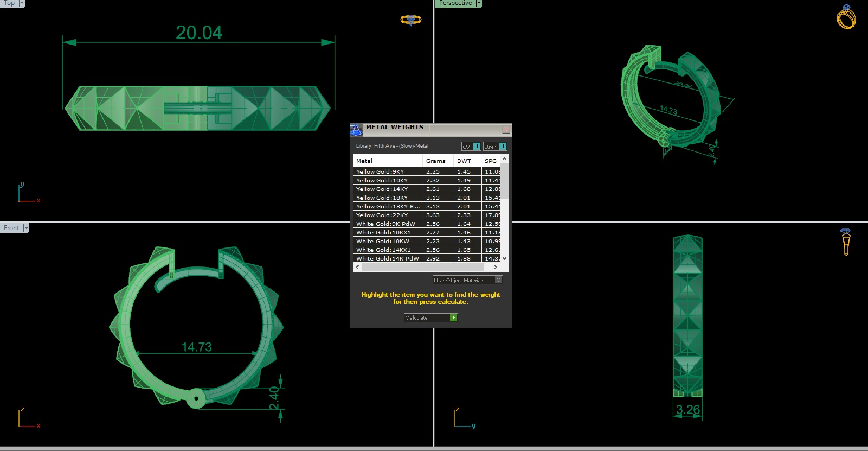Screen dimensions: 868x451
Task: Click the horizontal scroll-left arrow
Action: (x=357, y=267)
